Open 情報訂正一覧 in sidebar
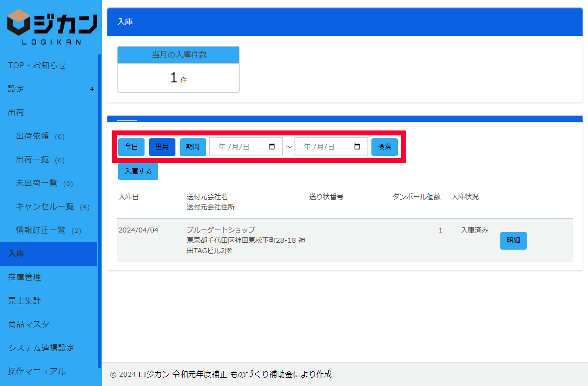Viewport: 588px width, 386px height. tap(41, 231)
